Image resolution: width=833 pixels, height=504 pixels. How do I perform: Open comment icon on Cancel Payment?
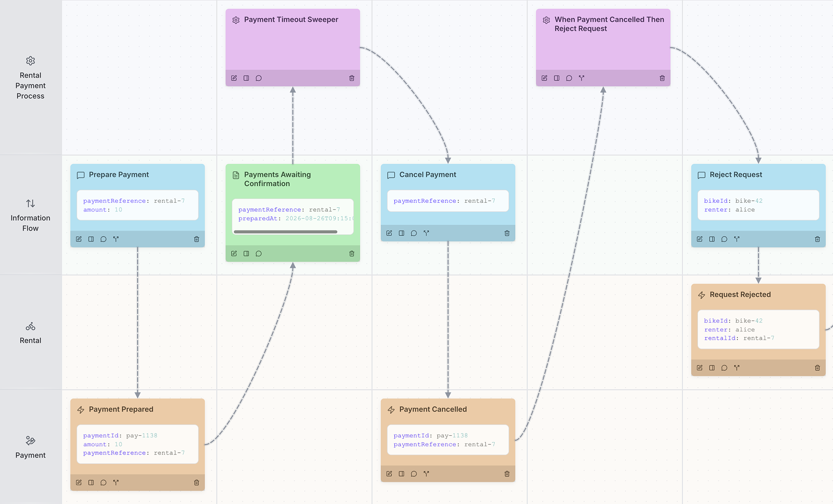[414, 233]
